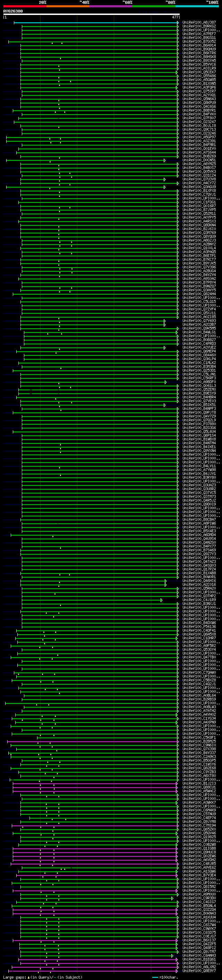Open hit UniRef100_B9RKG2

click(199, 26)
